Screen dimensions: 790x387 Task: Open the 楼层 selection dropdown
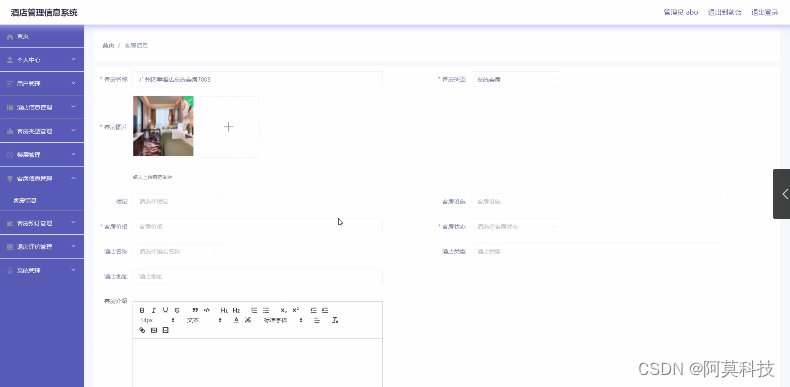[x=177, y=201]
